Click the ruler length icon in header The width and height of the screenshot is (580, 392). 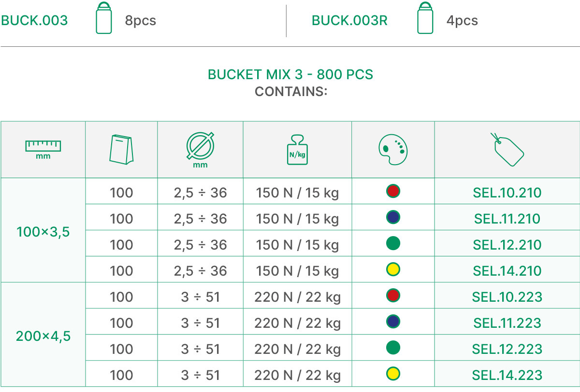tap(43, 149)
